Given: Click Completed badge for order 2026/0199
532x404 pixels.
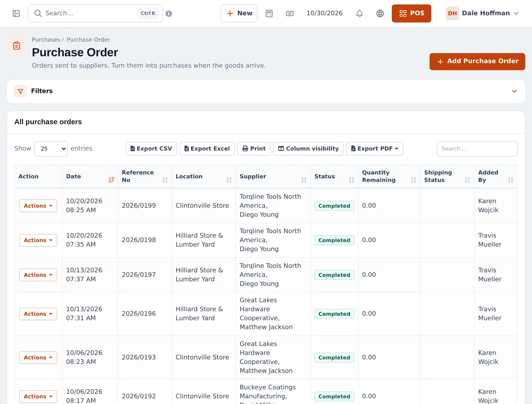Looking at the screenshot, I should click(334, 206).
